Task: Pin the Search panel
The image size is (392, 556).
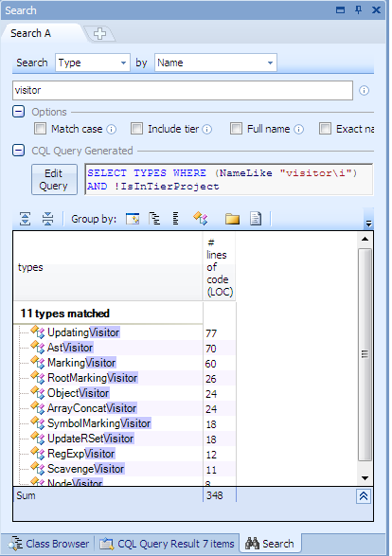Action: tap(358, 9)
